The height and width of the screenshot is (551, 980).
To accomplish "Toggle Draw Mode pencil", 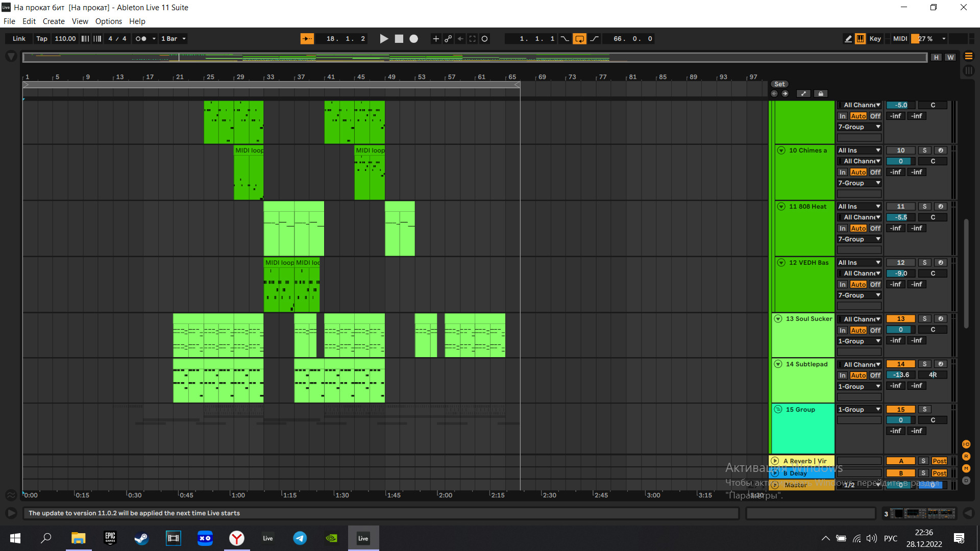I will (x=848, y=39).
